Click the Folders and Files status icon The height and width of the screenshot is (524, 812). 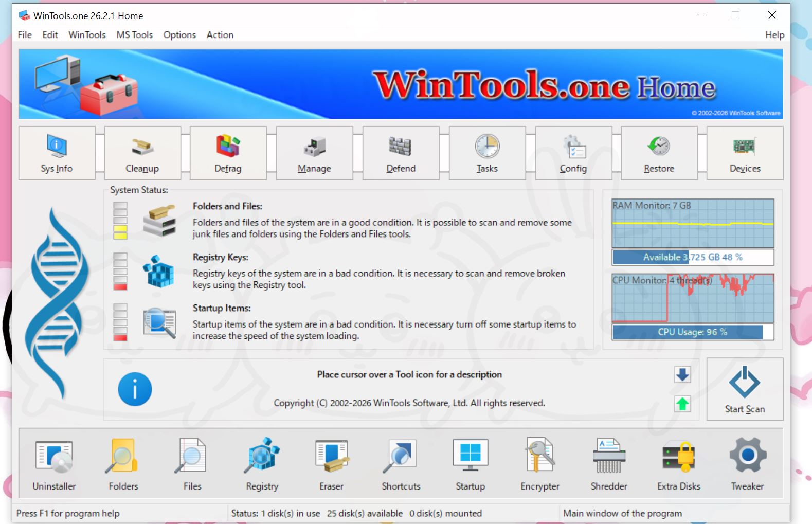pos(159,221)
